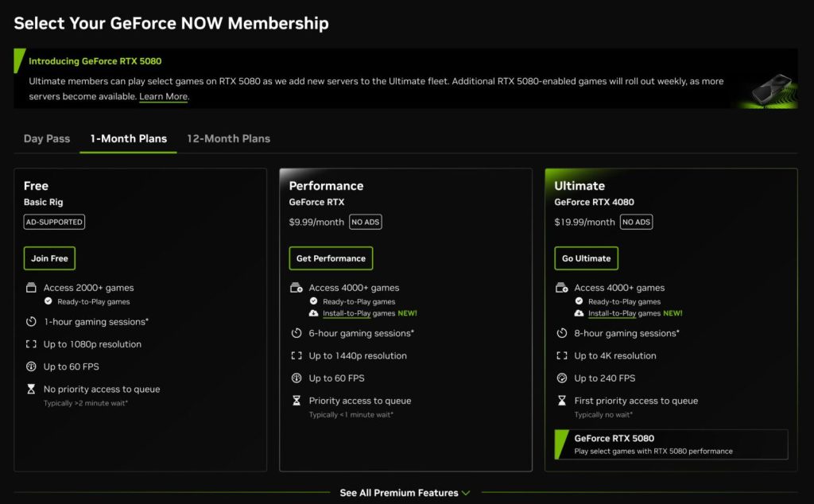Expand See All Premium Features
This screenshot has height=504, width=814.
pos(405,493)
